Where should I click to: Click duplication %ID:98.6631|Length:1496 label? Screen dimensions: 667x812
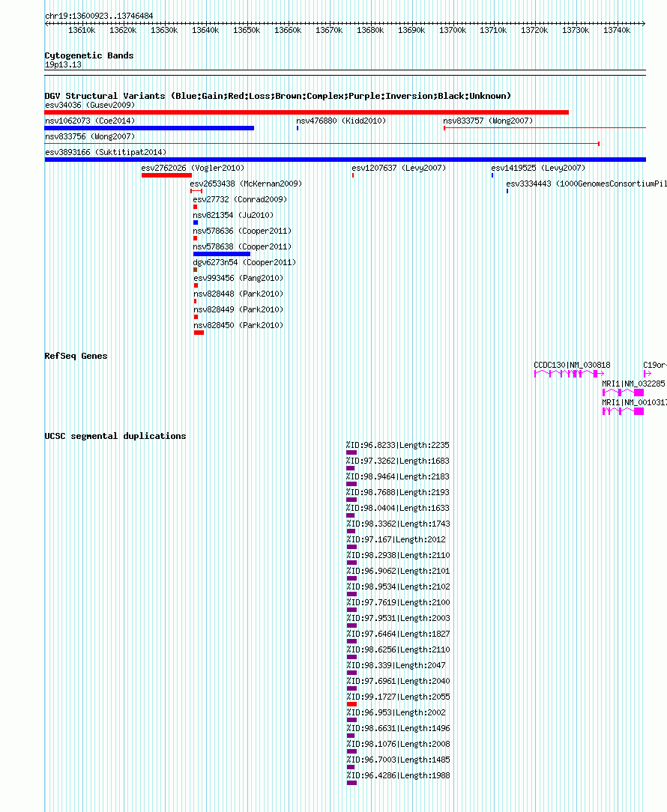click(x=398, y=728)
